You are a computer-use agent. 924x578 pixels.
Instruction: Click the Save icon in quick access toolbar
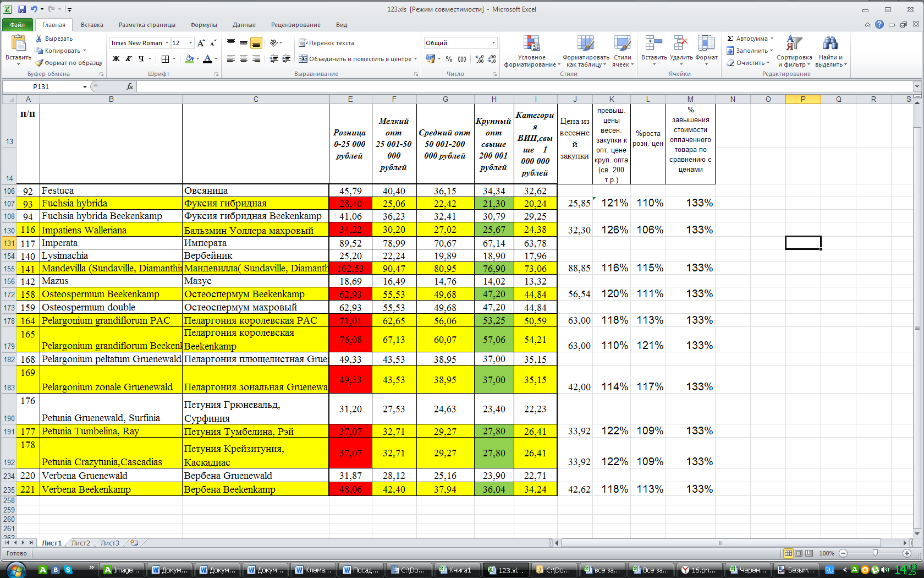click(22, 9)
